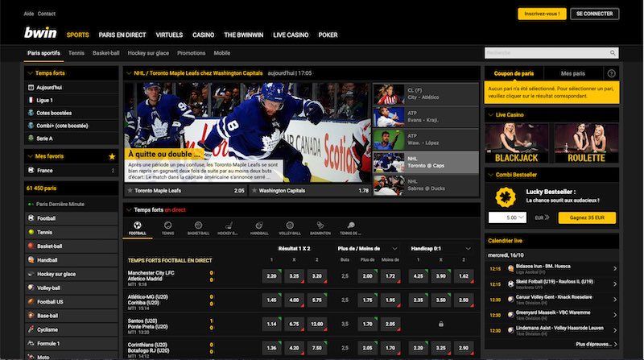Click the SE CONNECTER button

point(594,14)
